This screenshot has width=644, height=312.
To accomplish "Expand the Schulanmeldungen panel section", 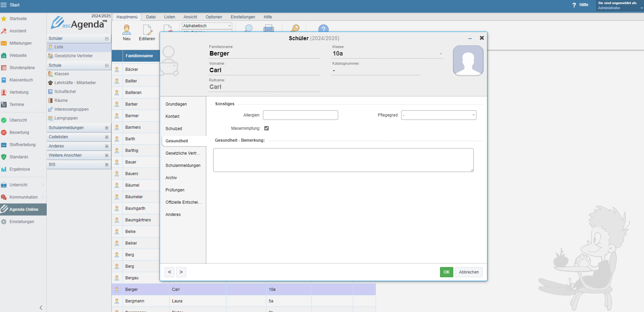I will pos(107,128).
